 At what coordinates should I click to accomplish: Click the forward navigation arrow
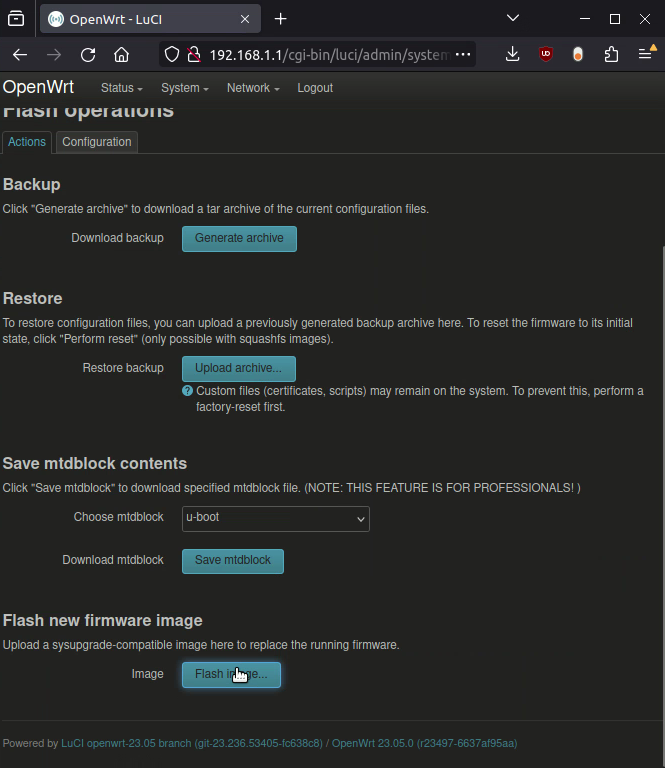54,54
